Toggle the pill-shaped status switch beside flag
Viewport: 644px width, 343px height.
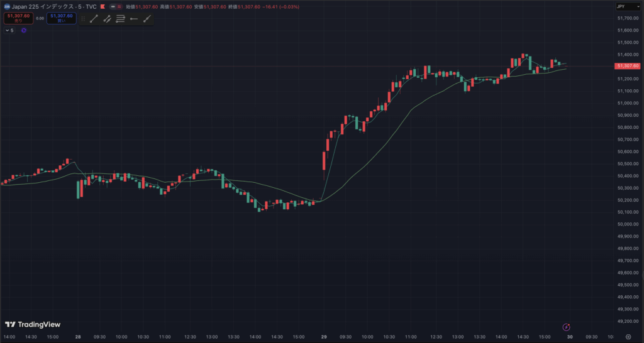tap(116, 6)
